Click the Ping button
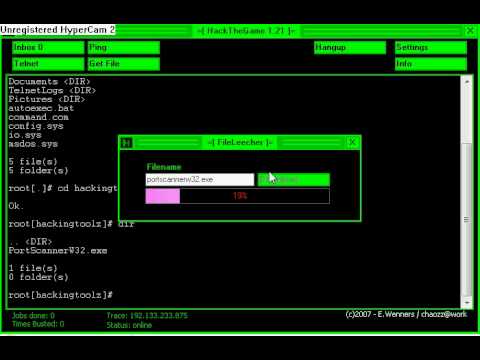The width and height of the screenshot is (480, 360). (x=124, y=48)
